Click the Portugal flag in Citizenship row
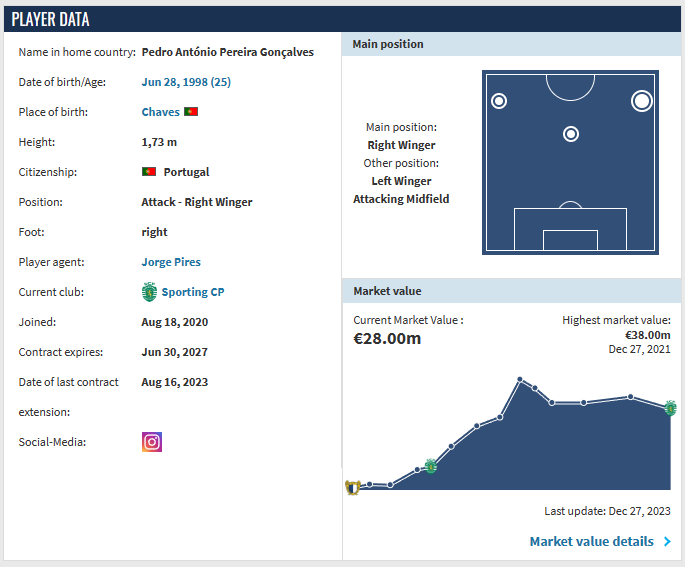This screenshot has width=685, height=567. 150,172
